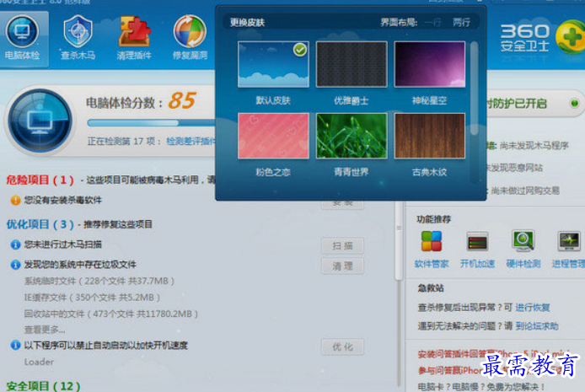
Task: Click the Loader startup entry
Action: 39,362
